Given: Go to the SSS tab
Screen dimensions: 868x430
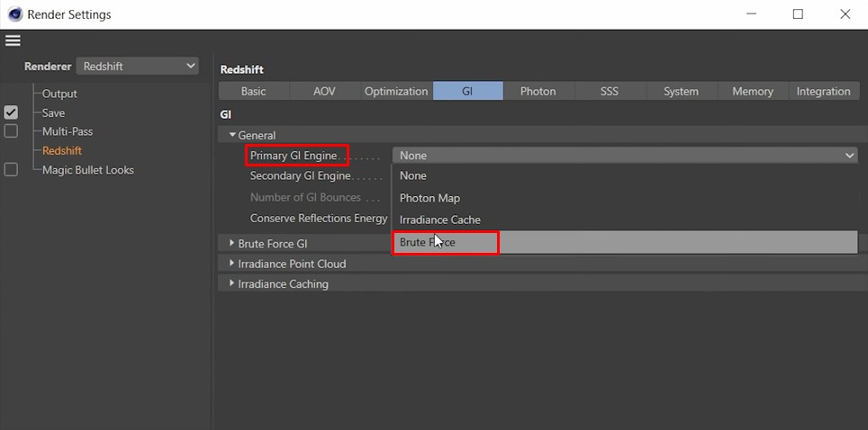Looking at the screenshot, I should pos(610,91).
